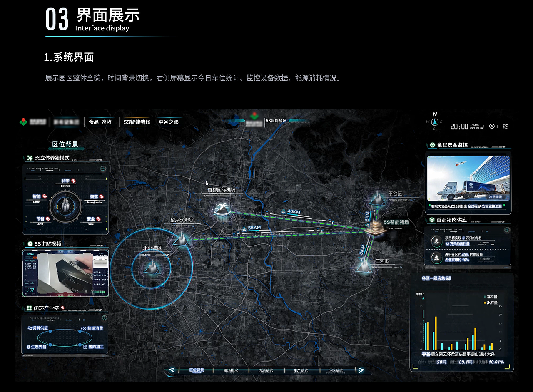Open 生产系统 bottom navigation tab
The image size is (533, 392).
(x=301, y=370)
